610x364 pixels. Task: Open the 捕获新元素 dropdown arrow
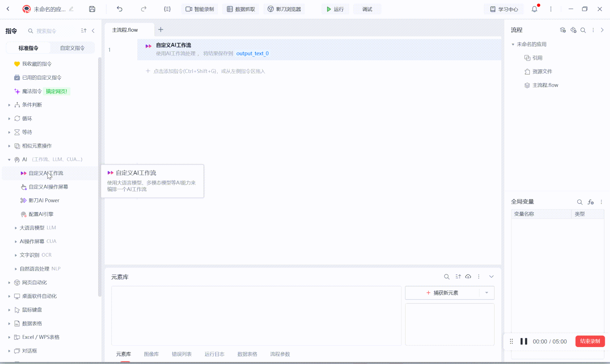tap(487, 293)
